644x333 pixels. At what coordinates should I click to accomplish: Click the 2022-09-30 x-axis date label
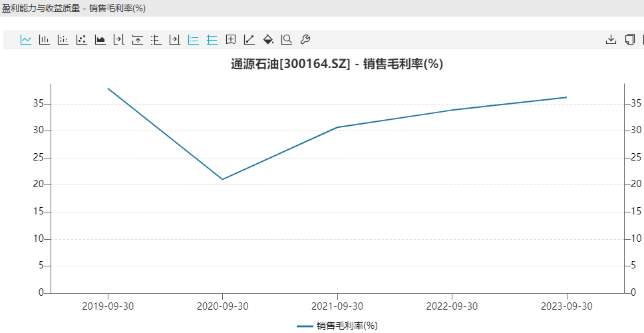[452, 306]
